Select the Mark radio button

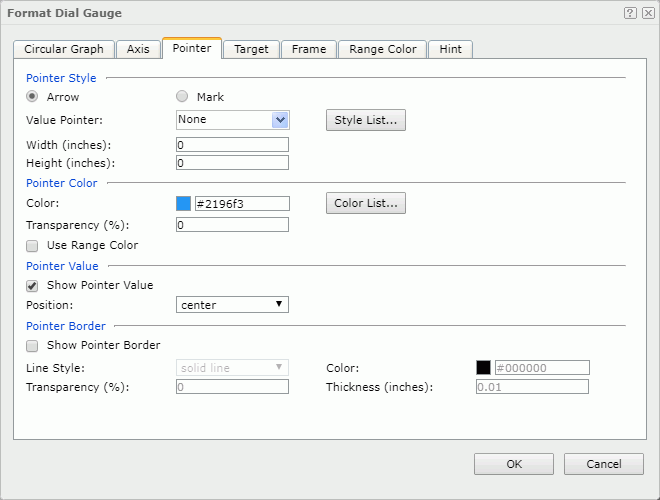[x=182, y=97]
